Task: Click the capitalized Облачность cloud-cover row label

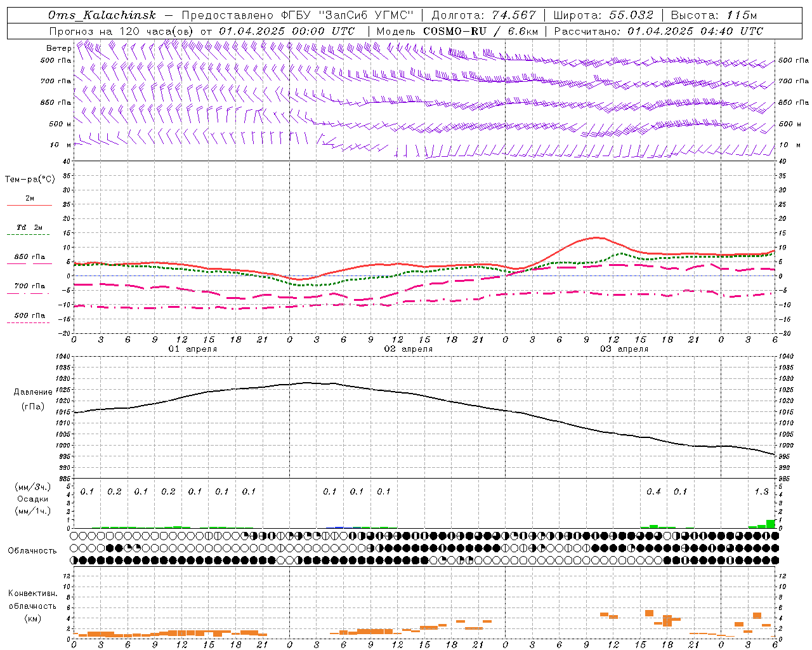Action: (32, 551)
